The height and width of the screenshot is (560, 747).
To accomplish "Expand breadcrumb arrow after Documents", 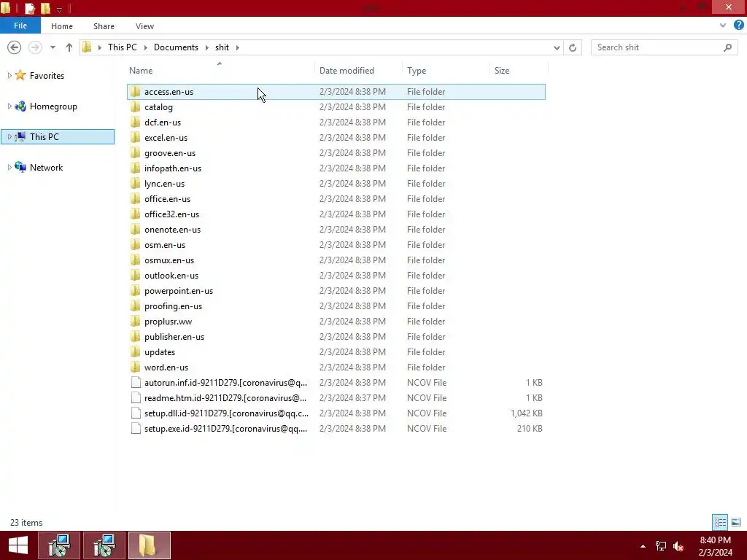I will click(206, 47).
